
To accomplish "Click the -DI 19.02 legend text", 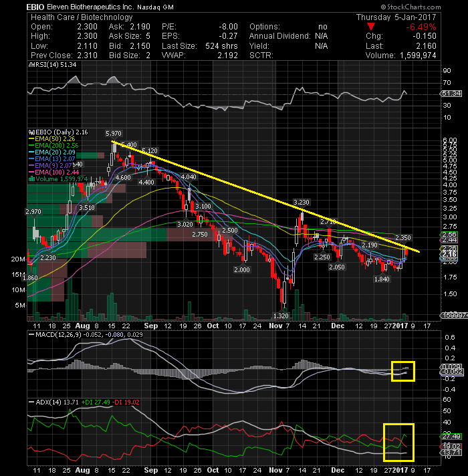I will pos(126,402).
